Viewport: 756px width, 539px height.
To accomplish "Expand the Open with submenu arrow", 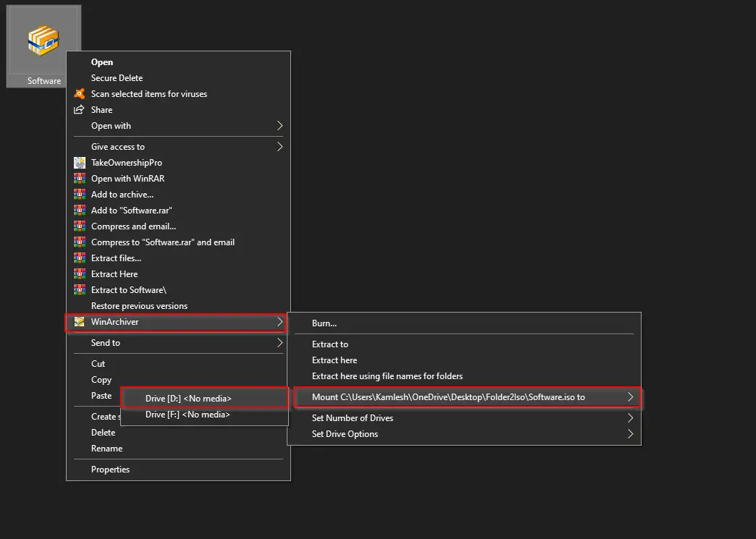I will click(x=280, y=126).
